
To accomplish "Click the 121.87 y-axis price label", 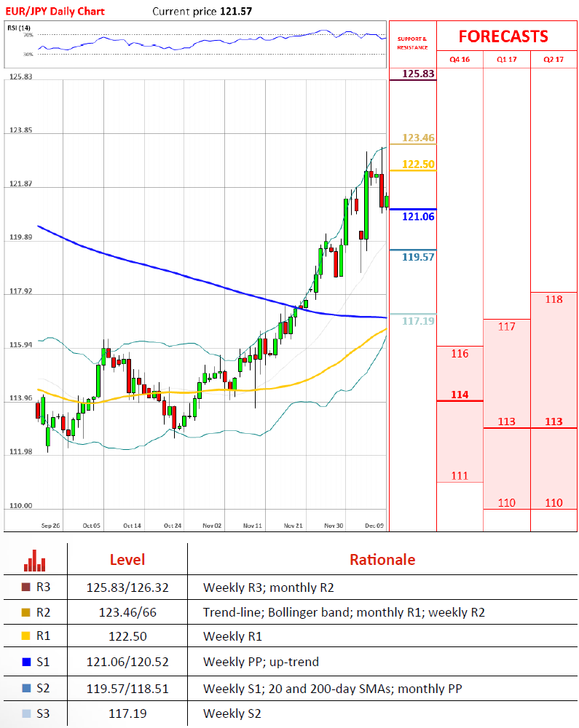I will coord(21,184).
